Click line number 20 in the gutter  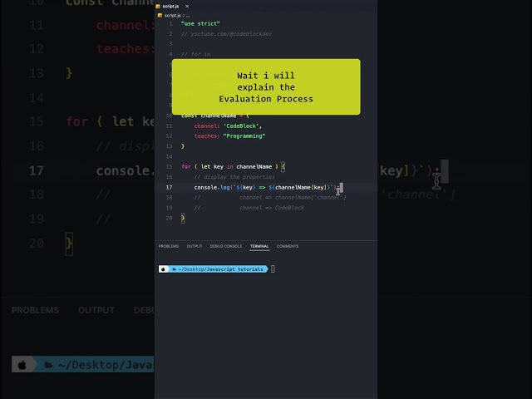tap(169, 218)
